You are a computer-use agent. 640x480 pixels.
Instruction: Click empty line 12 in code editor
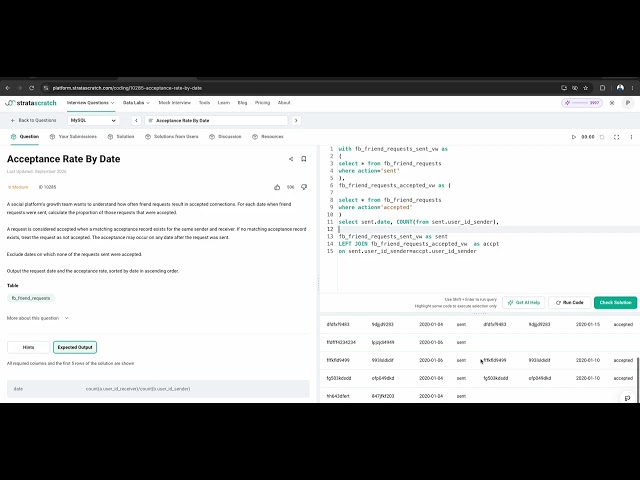point(488,229)
